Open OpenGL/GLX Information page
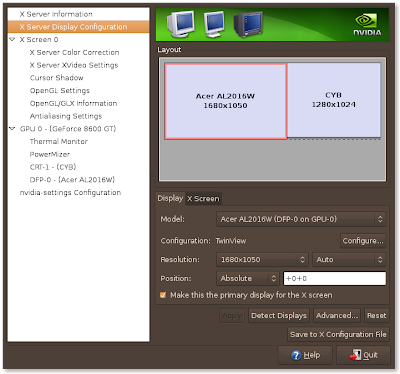Image resolution: width=400 pixels, height=374 pixels. point(73,103)
